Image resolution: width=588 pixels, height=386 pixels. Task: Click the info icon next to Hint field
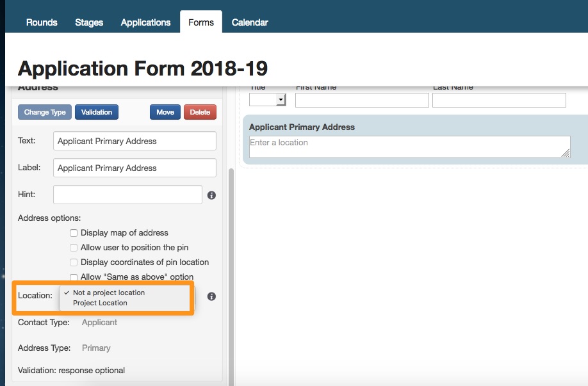coord(211,195)
